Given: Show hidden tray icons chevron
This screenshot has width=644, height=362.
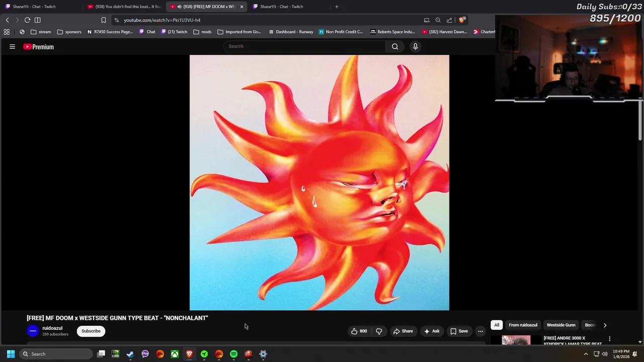Looking at the screenshot, I should tap(586, 354).
